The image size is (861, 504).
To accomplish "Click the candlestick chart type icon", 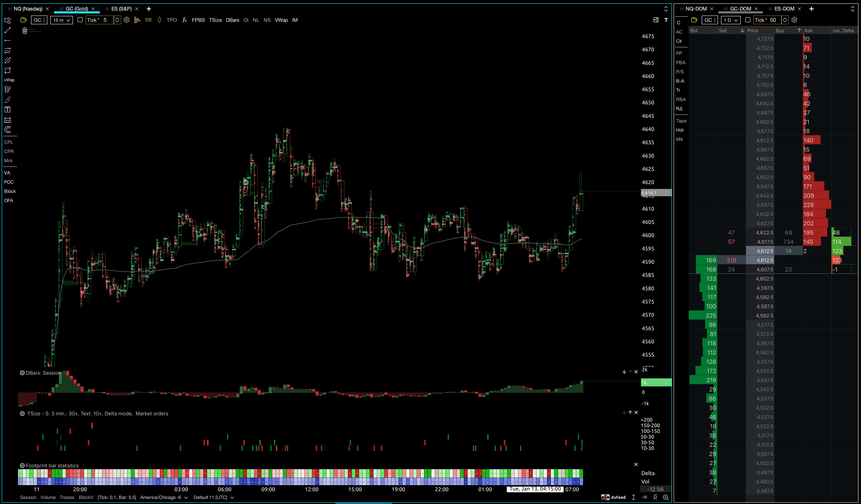I will (x=159, y=20).
